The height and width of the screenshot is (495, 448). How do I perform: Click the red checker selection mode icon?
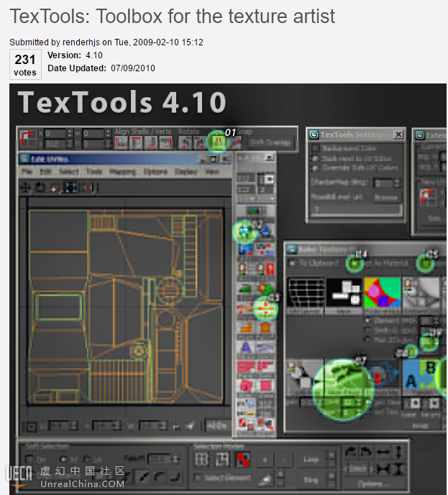click(242, 460)
